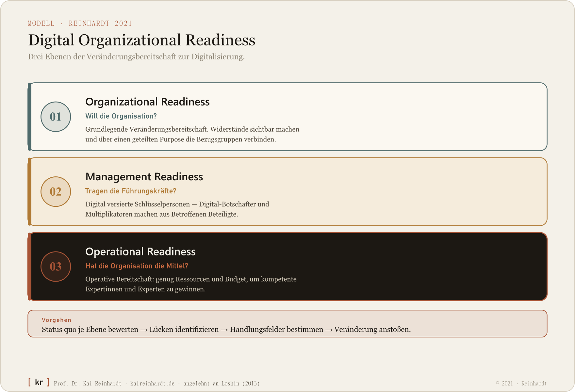Click the 'MODELL · REINHARDT 2021' overline

[80, 24]
